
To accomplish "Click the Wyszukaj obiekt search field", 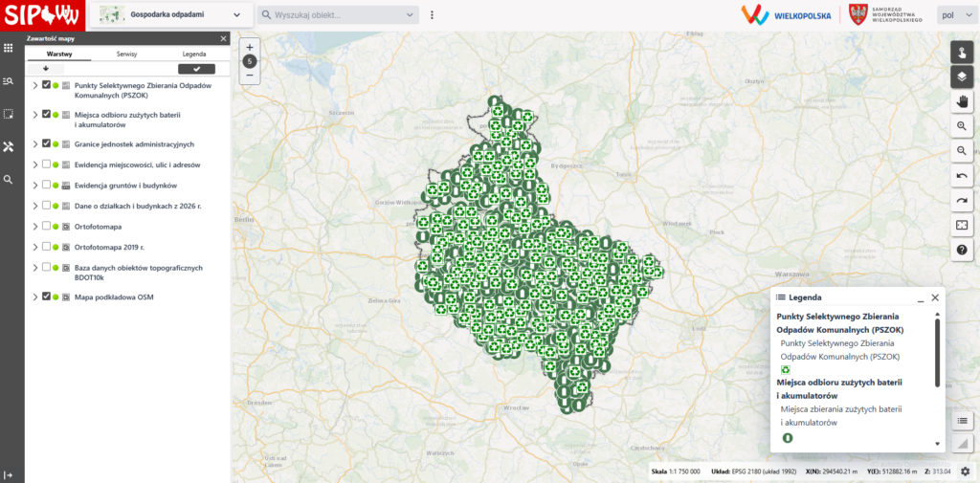I will click(335, 15).
